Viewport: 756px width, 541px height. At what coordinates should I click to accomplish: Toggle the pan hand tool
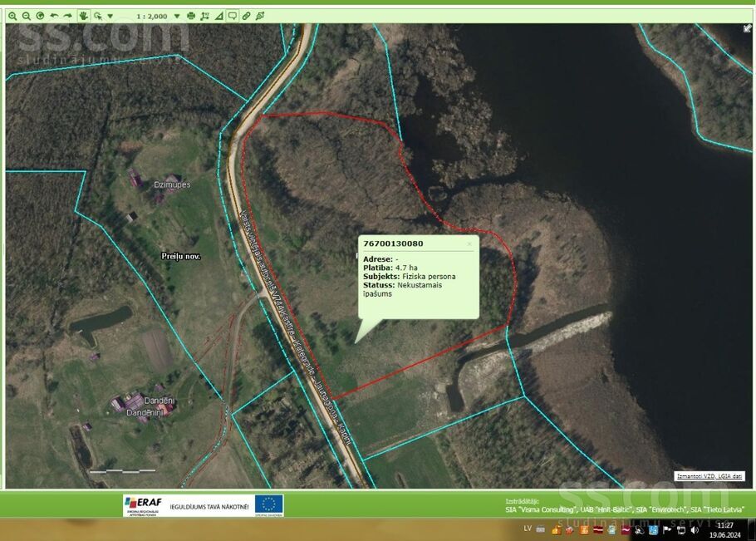[x=83, y=16]
